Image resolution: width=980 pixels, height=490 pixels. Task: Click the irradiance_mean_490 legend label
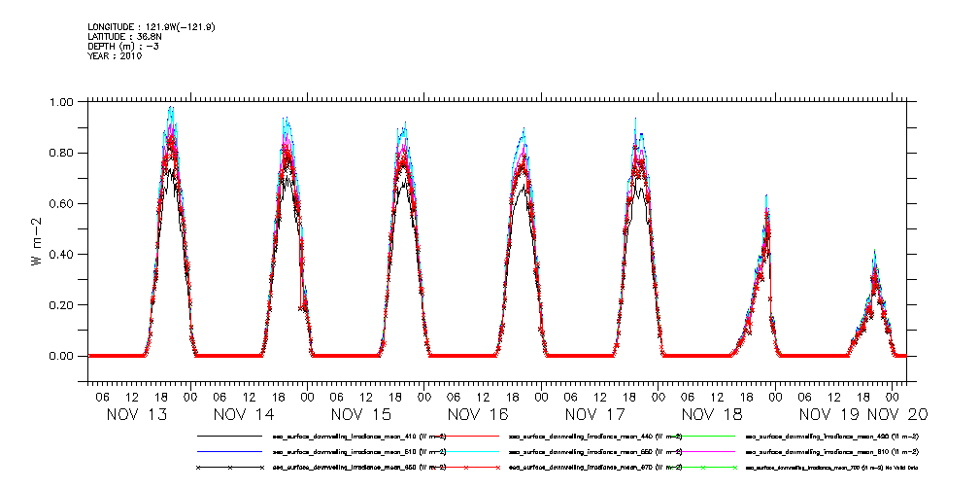(832, 436)
